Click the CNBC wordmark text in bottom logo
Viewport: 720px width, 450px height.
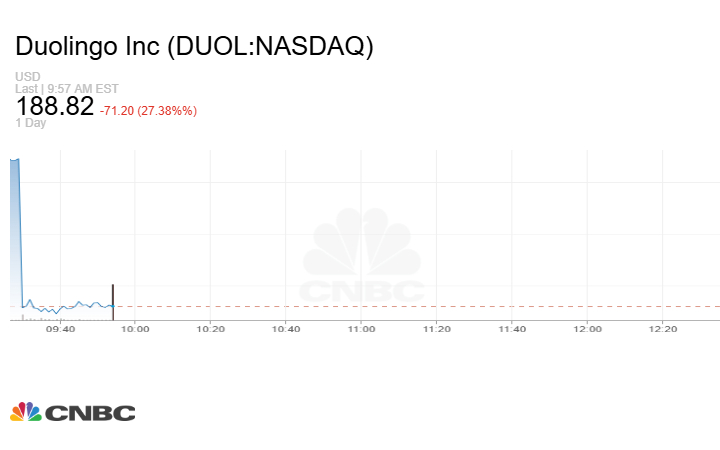pos(90,413)
